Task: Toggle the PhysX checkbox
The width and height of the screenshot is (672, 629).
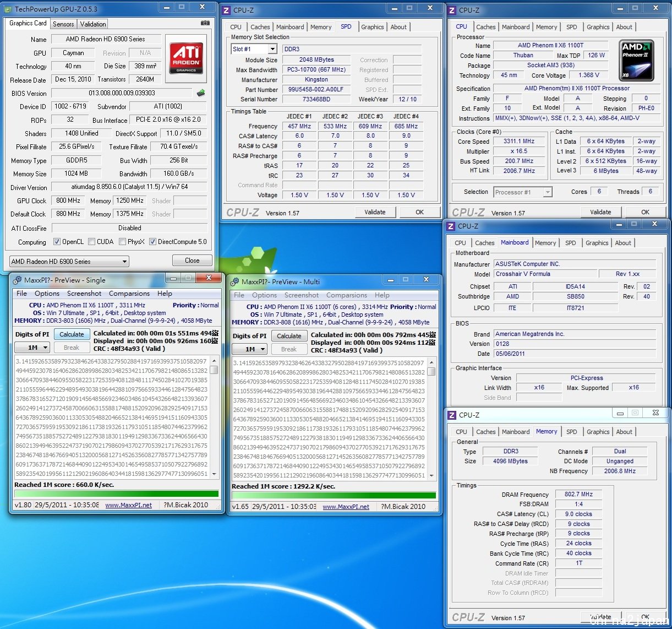Action: click(122, 242)
